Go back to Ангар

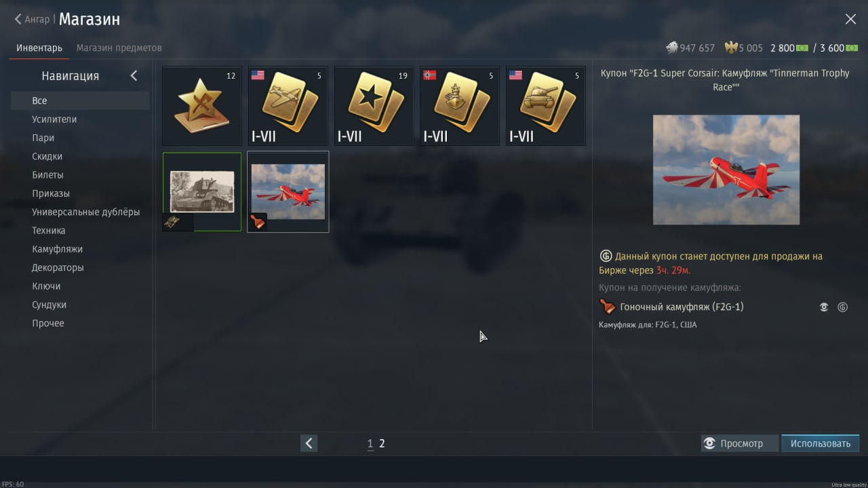[32, 19]
